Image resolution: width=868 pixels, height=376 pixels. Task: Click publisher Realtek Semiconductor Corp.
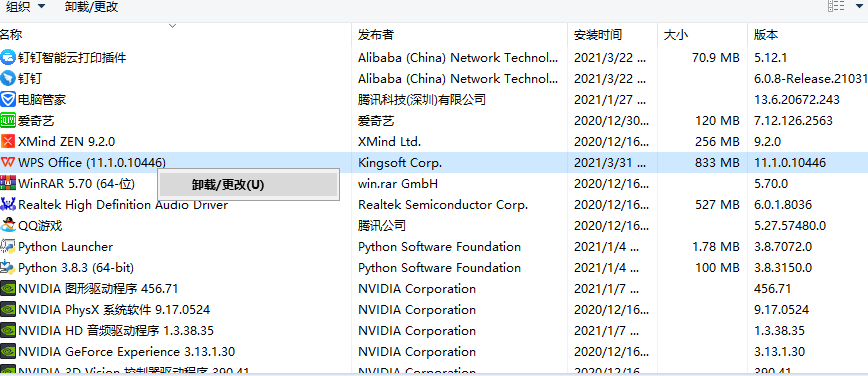(x=443, y=204)
